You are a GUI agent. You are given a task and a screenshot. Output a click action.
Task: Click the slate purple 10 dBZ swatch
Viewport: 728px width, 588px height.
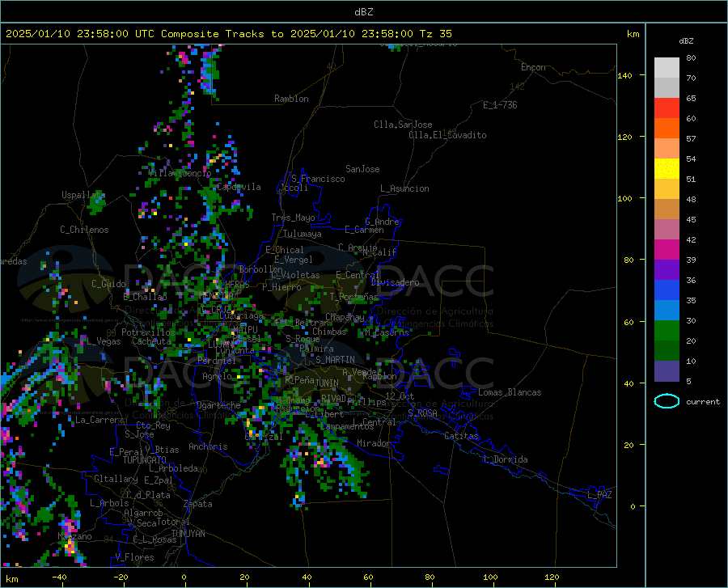tap(667, 371)
